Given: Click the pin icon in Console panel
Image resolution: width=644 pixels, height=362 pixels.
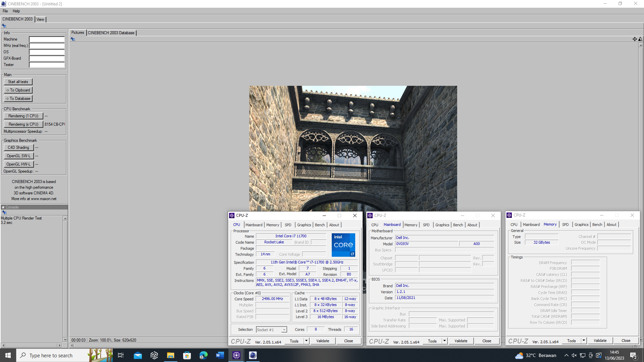Looking at the screenshot, I should [4, 213].
